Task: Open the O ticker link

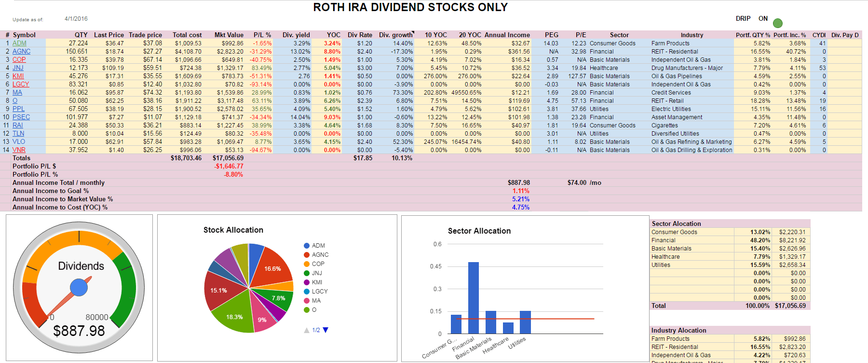Action: pyautogui.click(x=15, y=101)
